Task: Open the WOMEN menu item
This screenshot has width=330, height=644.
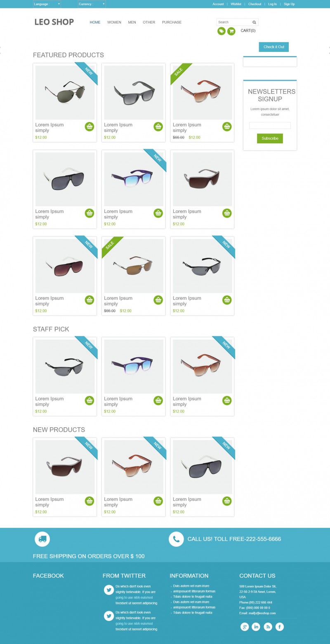Action: click(x=114, y=22)
